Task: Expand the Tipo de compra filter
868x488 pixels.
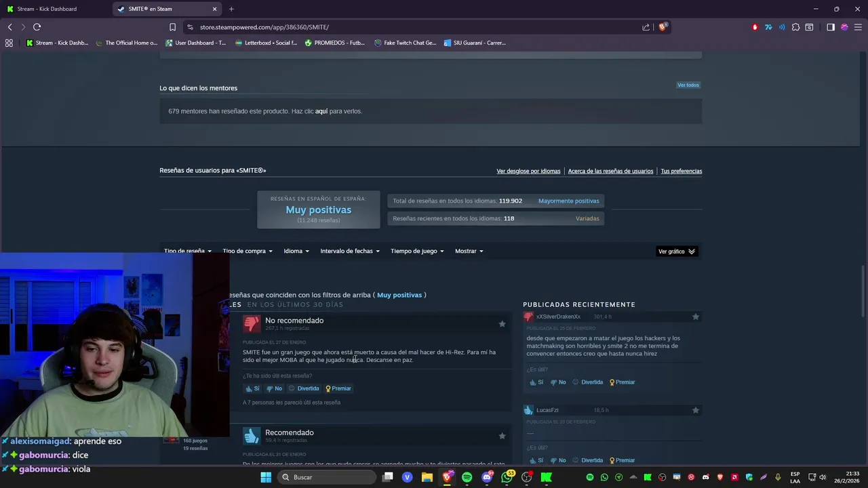Action: point(248,251)
